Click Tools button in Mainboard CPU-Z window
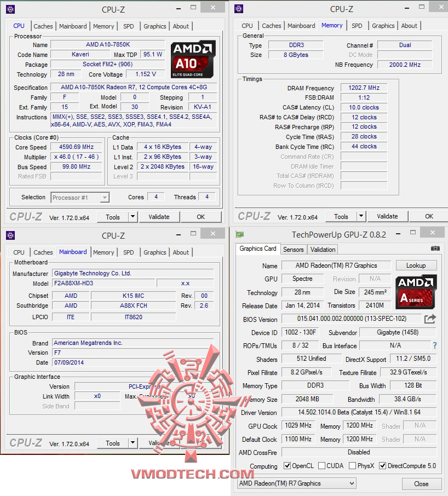Viewport: 448px width, 496px height. (x=113, y=443)
